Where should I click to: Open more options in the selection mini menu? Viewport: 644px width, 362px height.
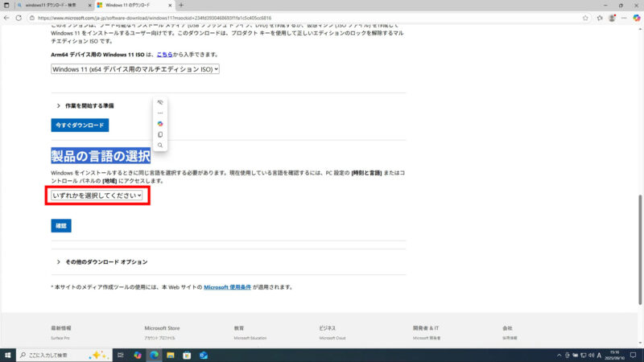tap(161, 113)
